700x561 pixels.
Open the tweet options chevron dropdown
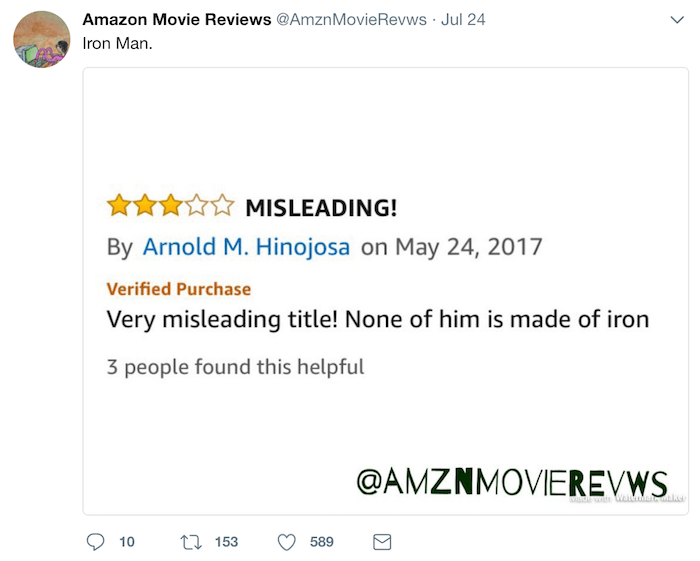677,20
